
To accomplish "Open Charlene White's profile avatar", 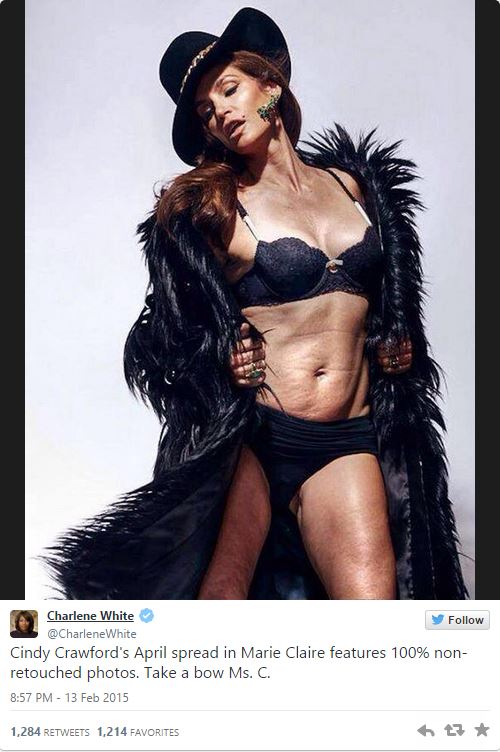I will 24,624.
